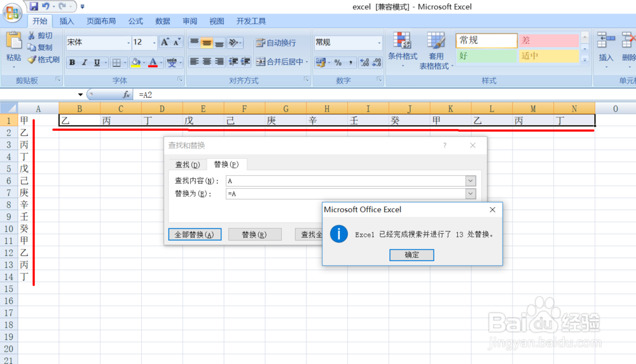Cut the selection with 剪切
The width and height of the screenshot is (636, 364).
(40, 36)
